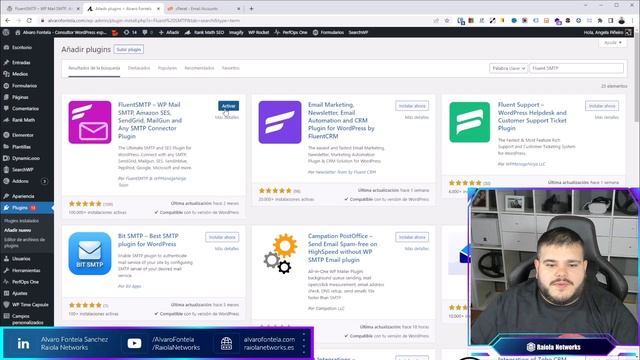Image resolution: width=640 pixels, height=360 pixels.
Task: Switch to the Populares tab
Action: coord(167,68)
